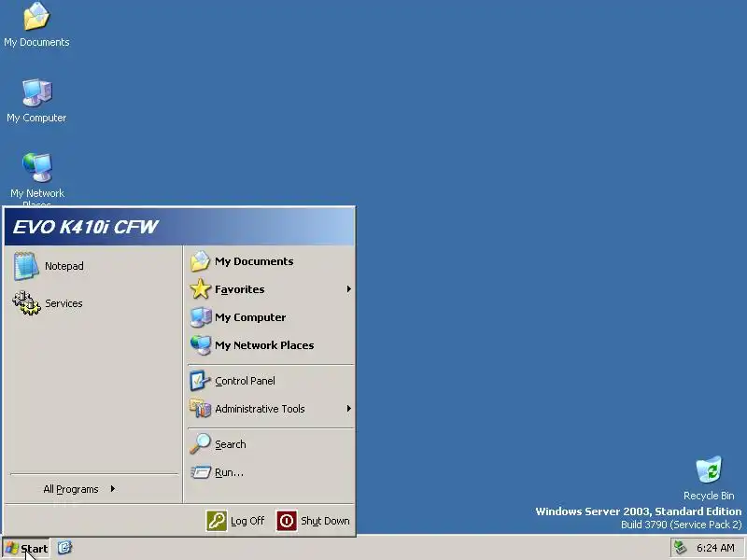Choose My Computer from the Start menu
Image resolution: width=747 pixels, height=560 pixels.
(271, 317)
